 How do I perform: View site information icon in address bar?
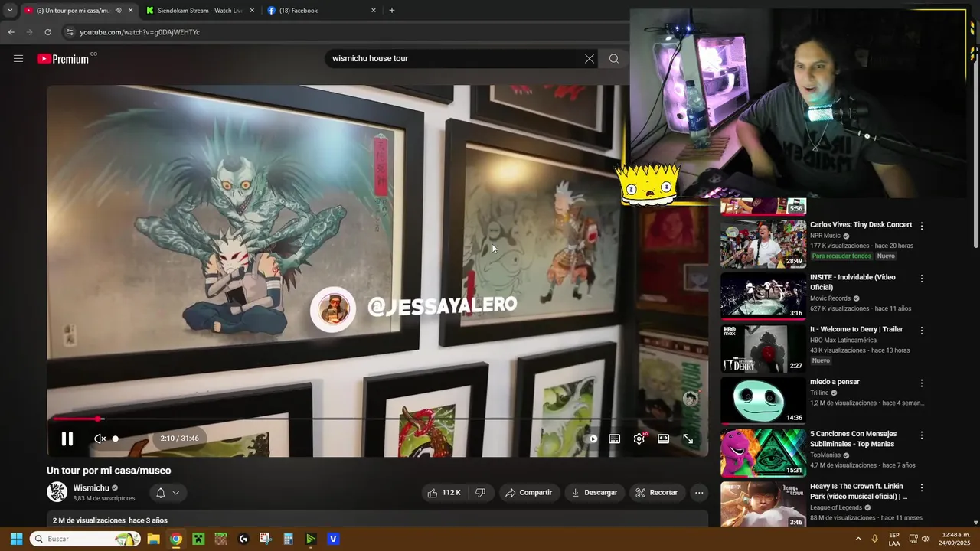click(x=70, y=32)
